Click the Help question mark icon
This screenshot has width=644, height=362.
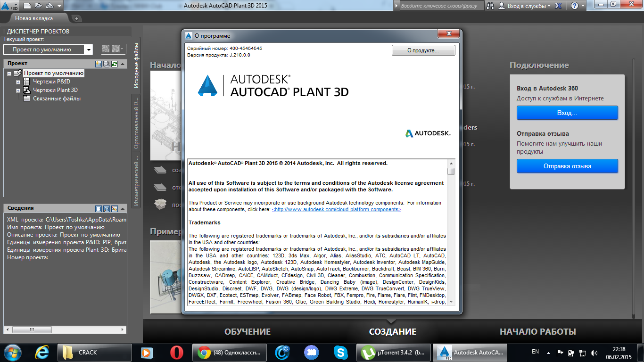tap(574, 6)
